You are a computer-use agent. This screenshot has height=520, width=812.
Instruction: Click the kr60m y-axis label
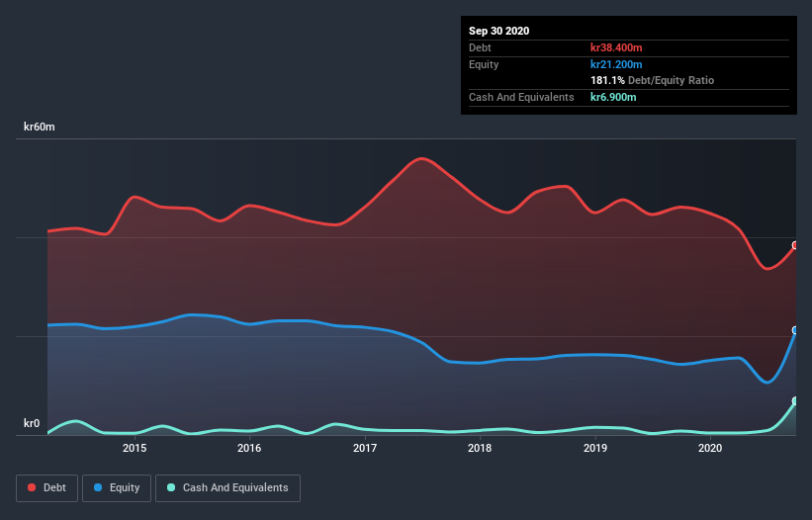[x=40, y=127]
